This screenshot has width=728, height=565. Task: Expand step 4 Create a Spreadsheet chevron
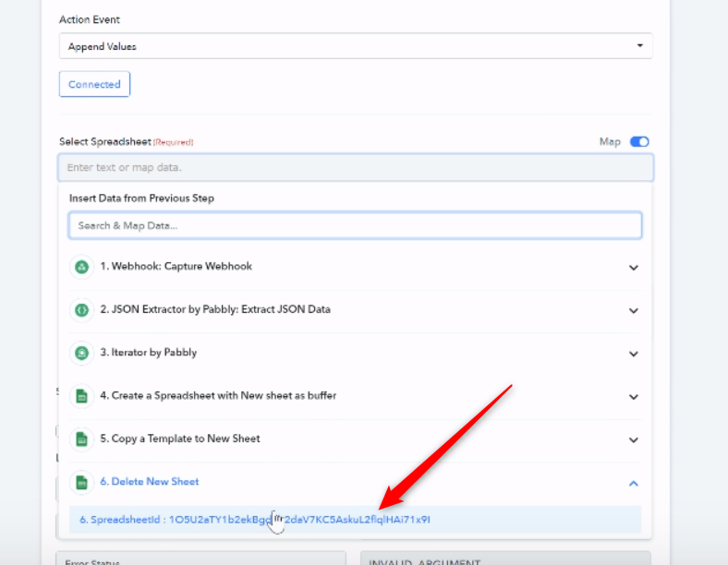click(633, 397)
